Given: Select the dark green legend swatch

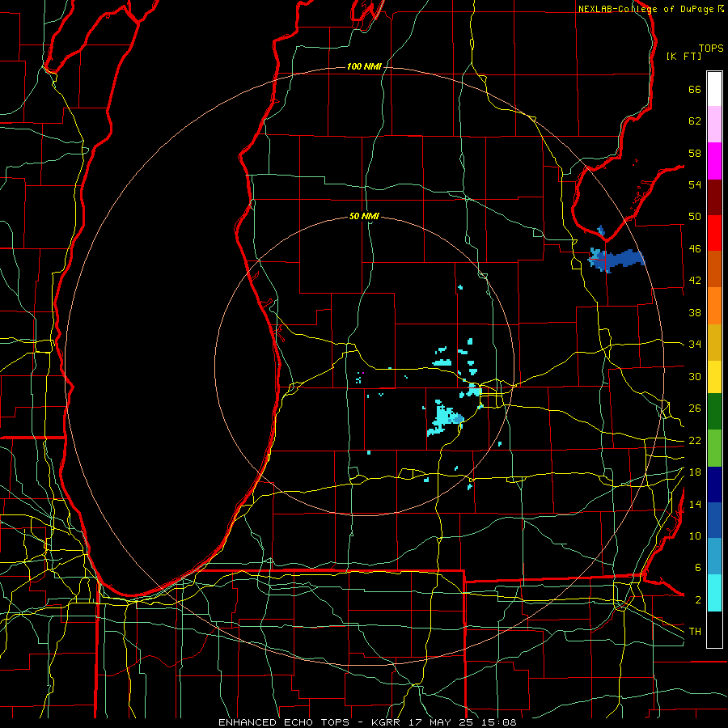Looking at the screenshot, I should tap(714, 411).
